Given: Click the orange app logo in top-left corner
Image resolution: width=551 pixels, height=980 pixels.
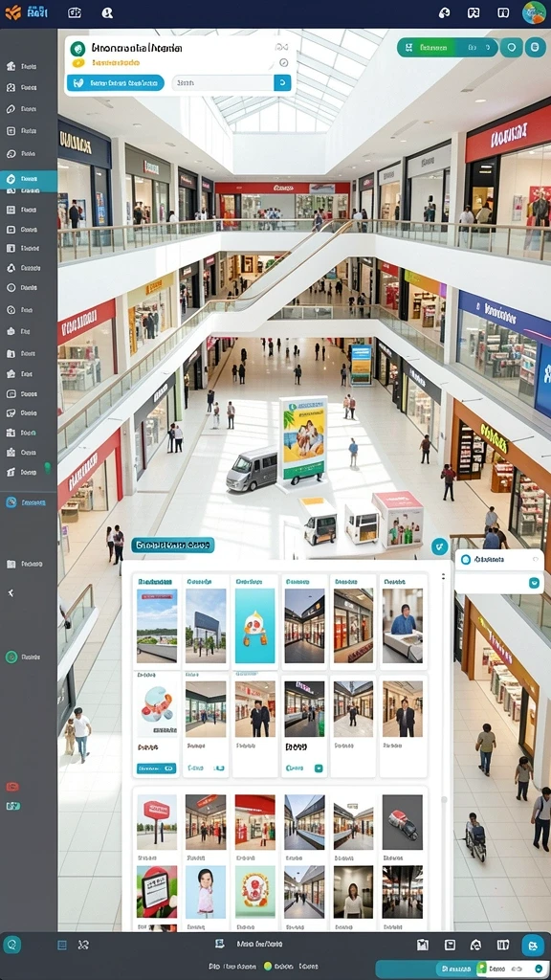Looking at the screenshot, I should (x=12, y=12).
